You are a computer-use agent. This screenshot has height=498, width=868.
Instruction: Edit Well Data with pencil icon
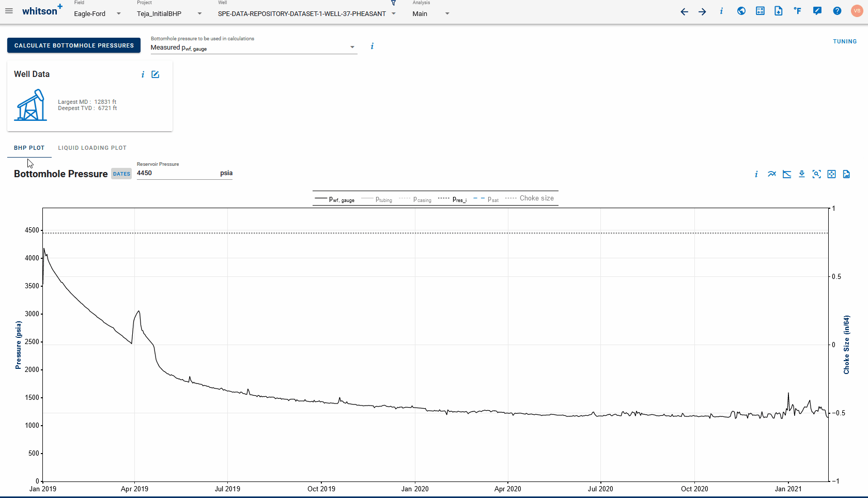coord(155,74)
